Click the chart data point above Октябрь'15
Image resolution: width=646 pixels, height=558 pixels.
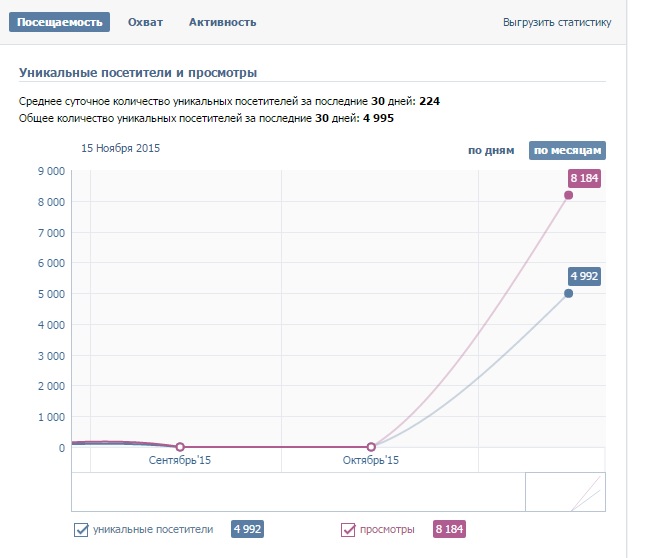[x=371, y=447]
